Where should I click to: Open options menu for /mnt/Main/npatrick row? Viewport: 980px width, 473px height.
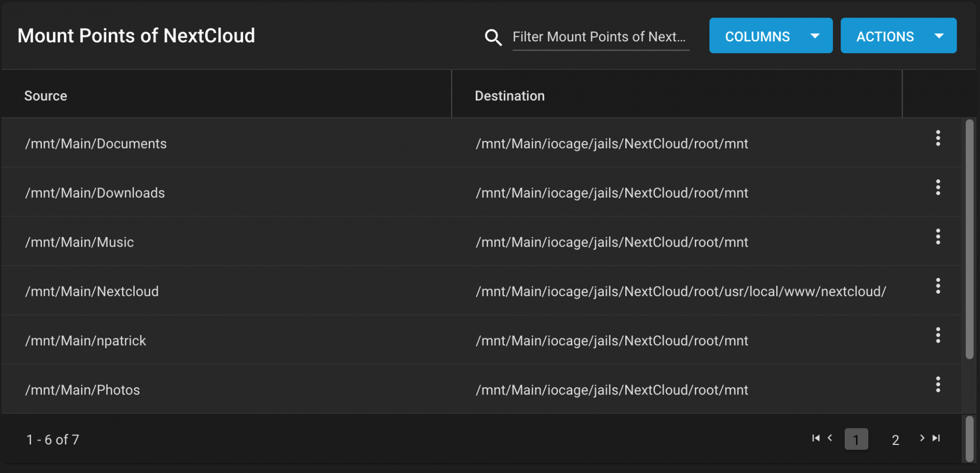pyautogui.click(x=938, y=335)
